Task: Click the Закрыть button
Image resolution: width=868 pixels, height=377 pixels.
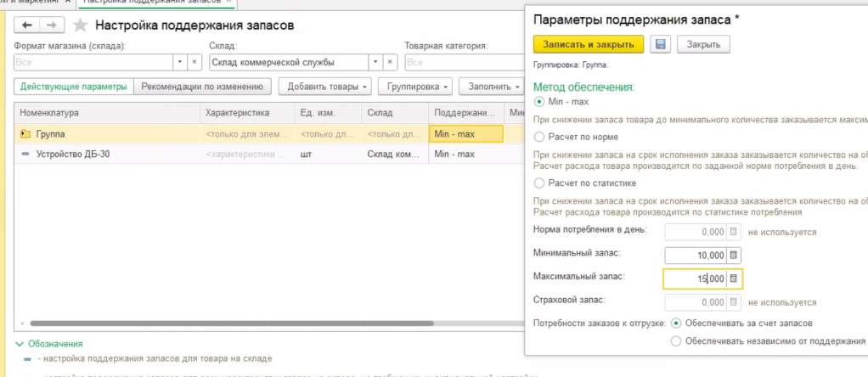Action: 703,44
